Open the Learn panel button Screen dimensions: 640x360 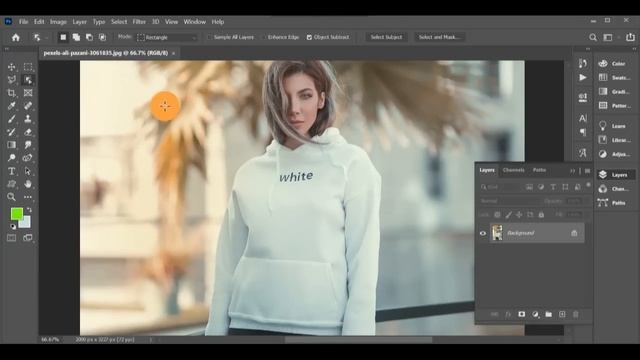[x=614, y=126]
